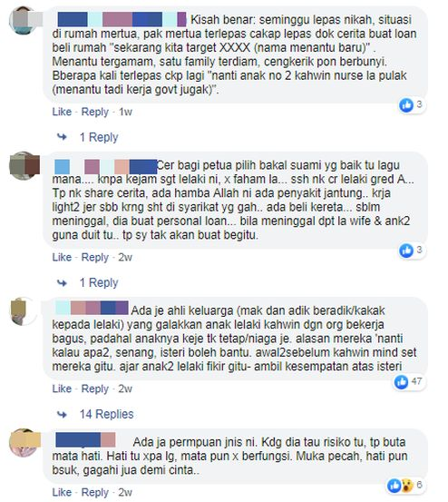This screenshot has height=502, width=448.
Task: Open the '1w' timestamp on the first comment
Action: (x=125, y=112)
